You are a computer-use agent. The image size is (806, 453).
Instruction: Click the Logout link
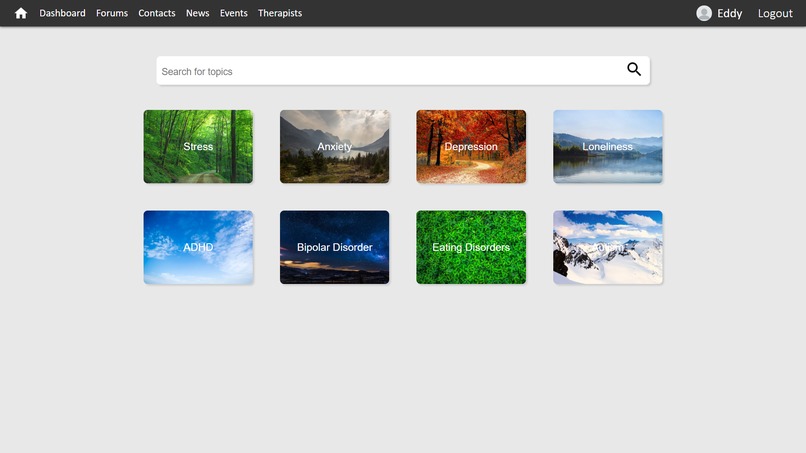775,13
